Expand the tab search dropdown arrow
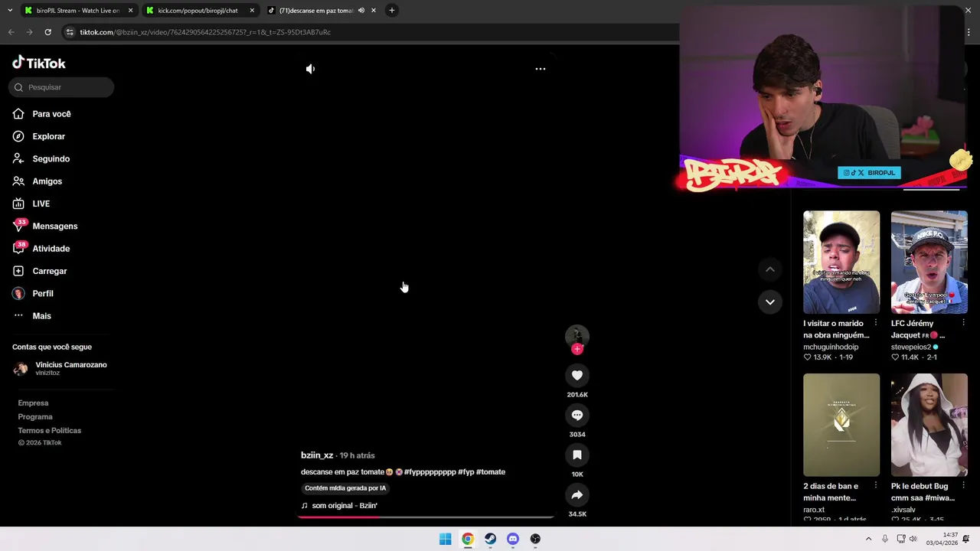The width and height of the screenshot is (980, 551). pyautogui.click(x=10, y=11)
